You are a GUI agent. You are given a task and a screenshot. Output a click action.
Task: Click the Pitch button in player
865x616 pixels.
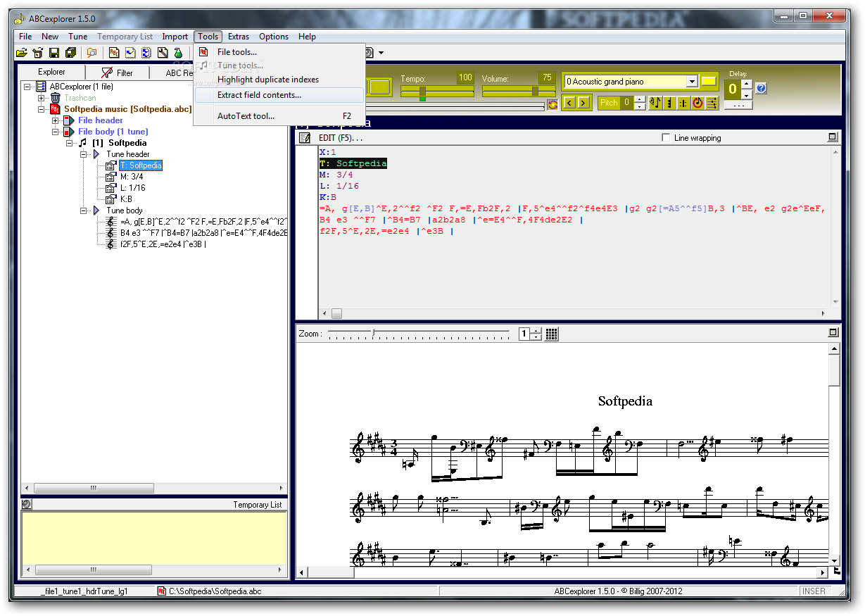click(x=609, y=103)
